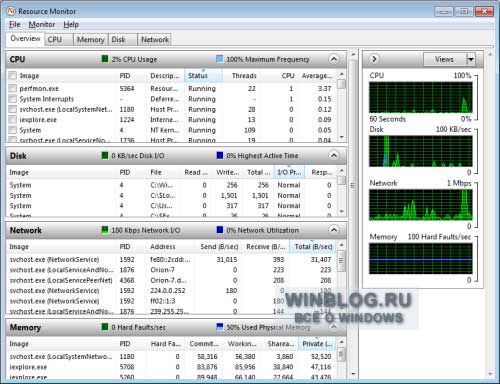Viewport: 500px width, 384px height.
Task: Collapse the Network section chevron
Action: click(333, 230)
